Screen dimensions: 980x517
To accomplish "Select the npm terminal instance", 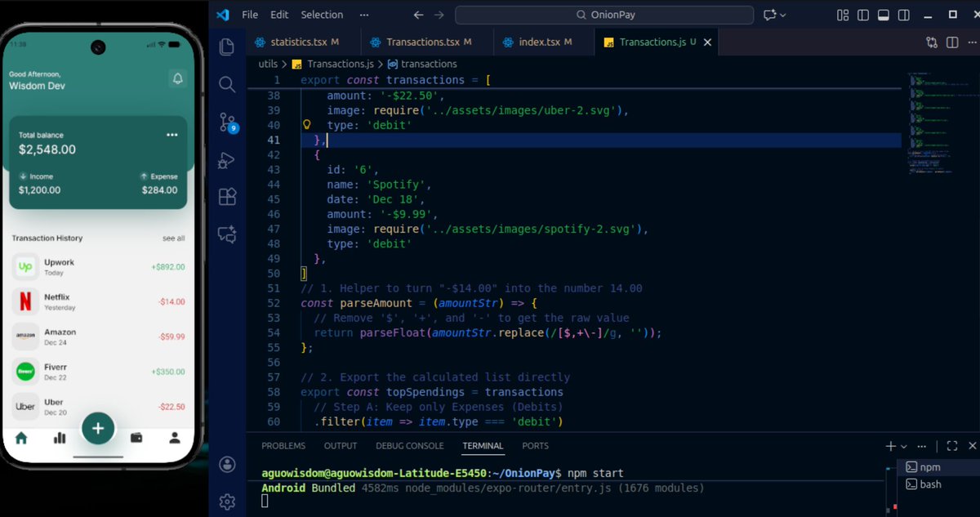I will [937, 467].
